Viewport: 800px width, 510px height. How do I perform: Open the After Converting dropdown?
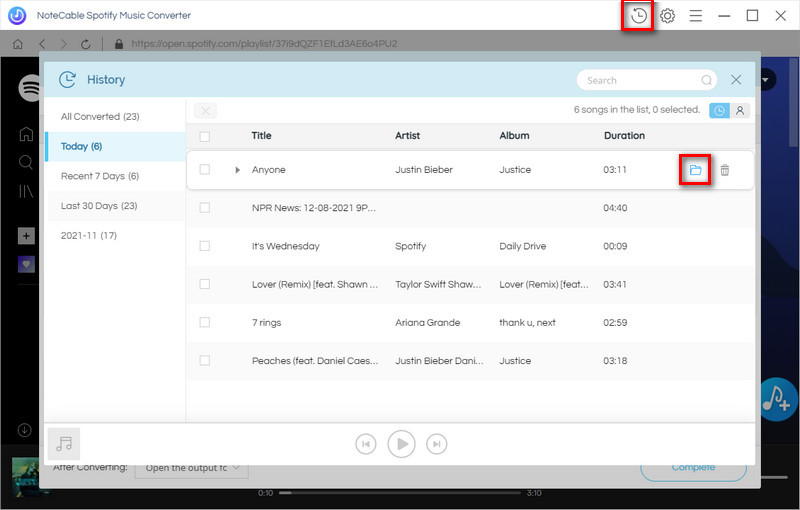[191, 468]
